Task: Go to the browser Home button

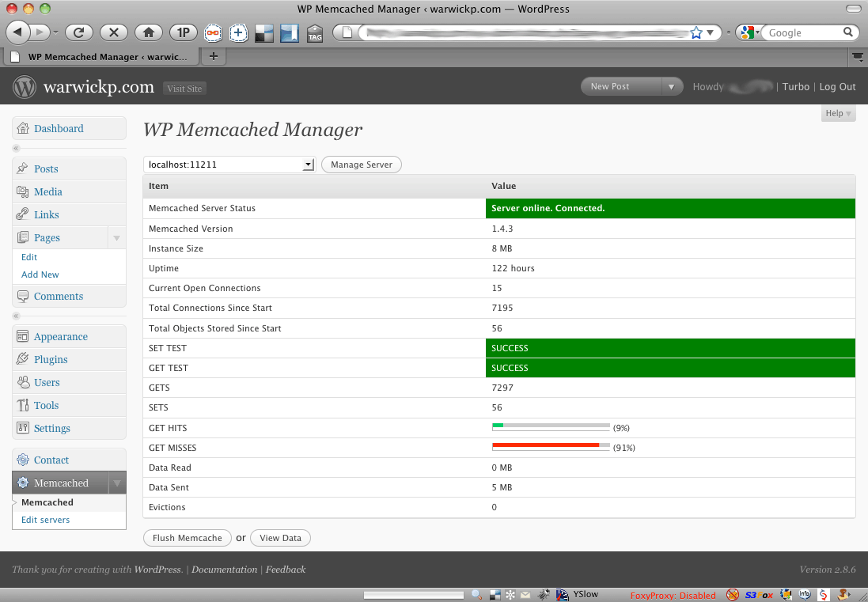Action: pos(148,32)
